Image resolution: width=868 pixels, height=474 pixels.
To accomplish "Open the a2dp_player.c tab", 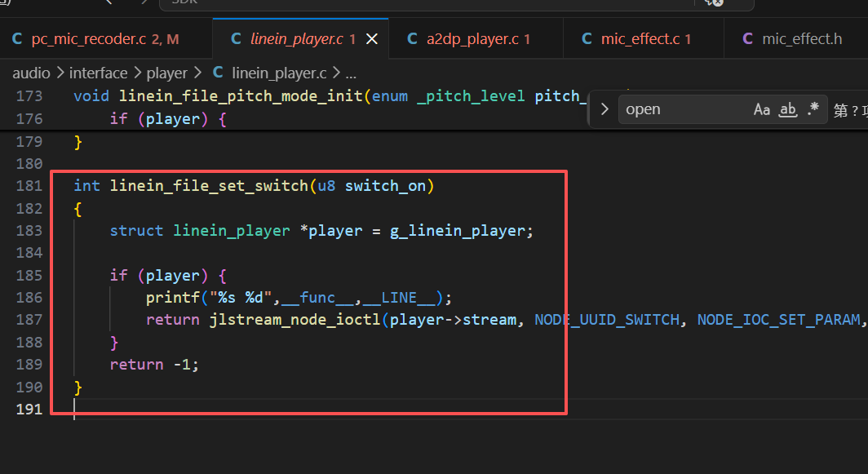I will (476, 39).
